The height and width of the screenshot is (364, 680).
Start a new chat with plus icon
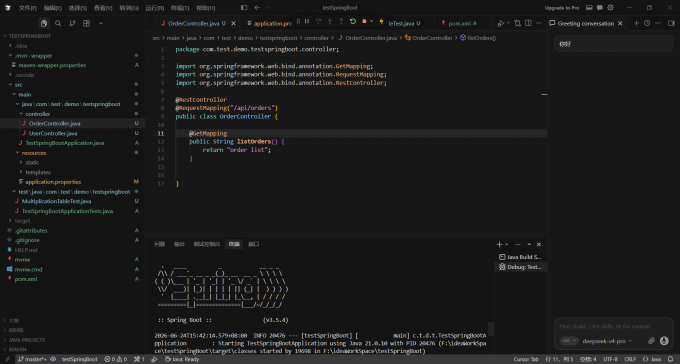(x=636, y=23)
